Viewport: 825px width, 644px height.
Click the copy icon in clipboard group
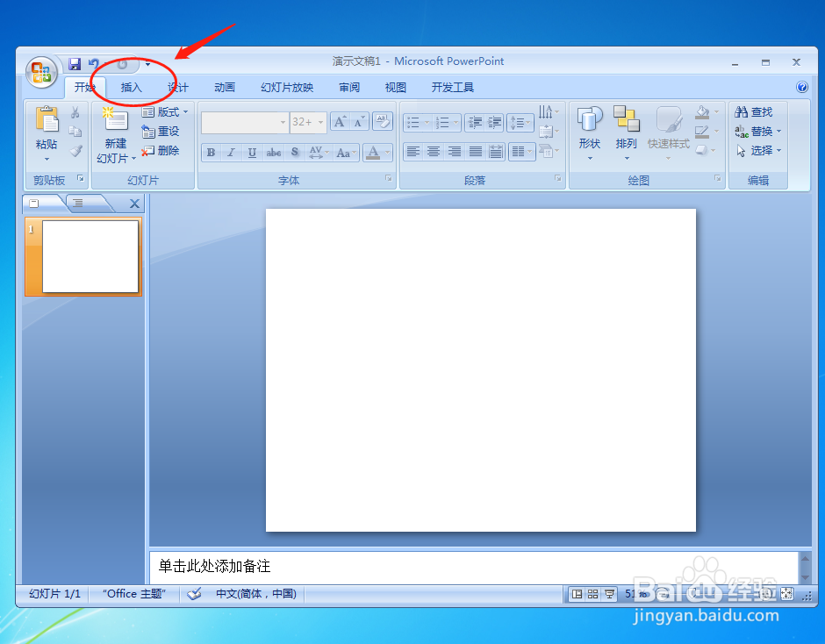[75, 132]
